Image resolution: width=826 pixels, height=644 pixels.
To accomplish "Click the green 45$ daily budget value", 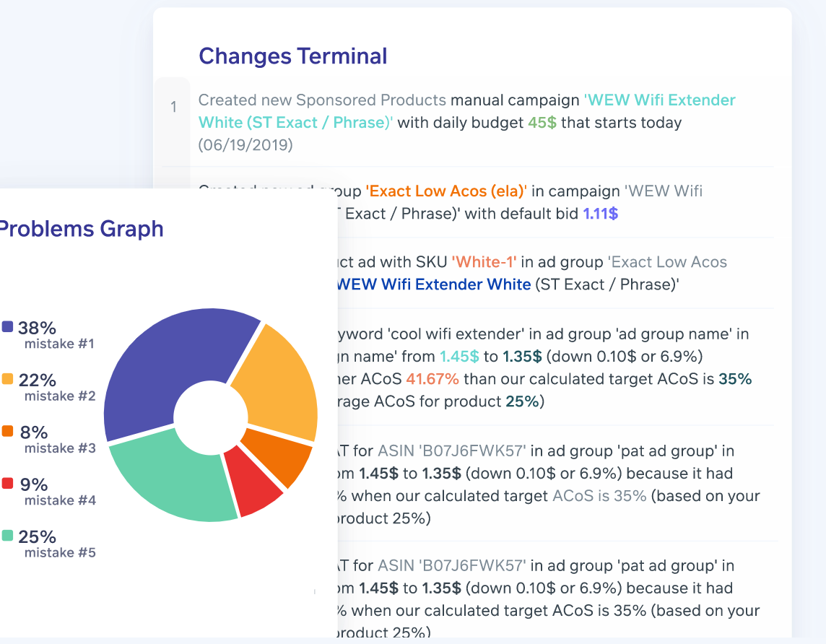I will click(542, 122).
